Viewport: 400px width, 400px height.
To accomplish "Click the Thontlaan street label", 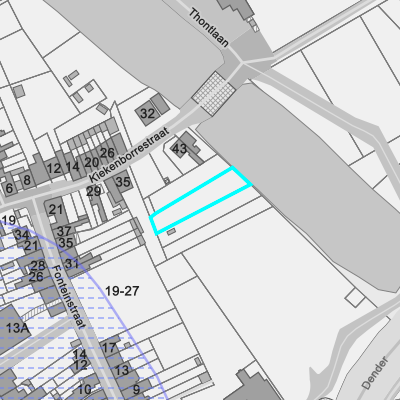I will 209,28.
